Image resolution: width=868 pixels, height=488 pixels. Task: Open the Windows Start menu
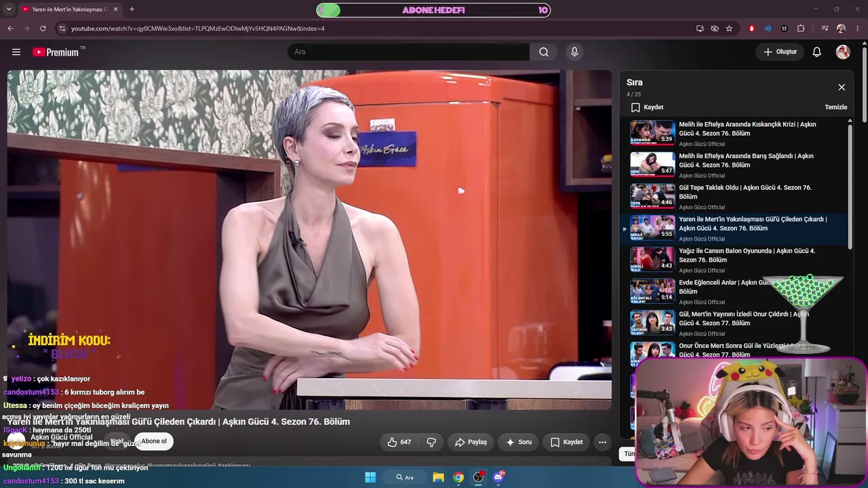[x=370, y=477]
